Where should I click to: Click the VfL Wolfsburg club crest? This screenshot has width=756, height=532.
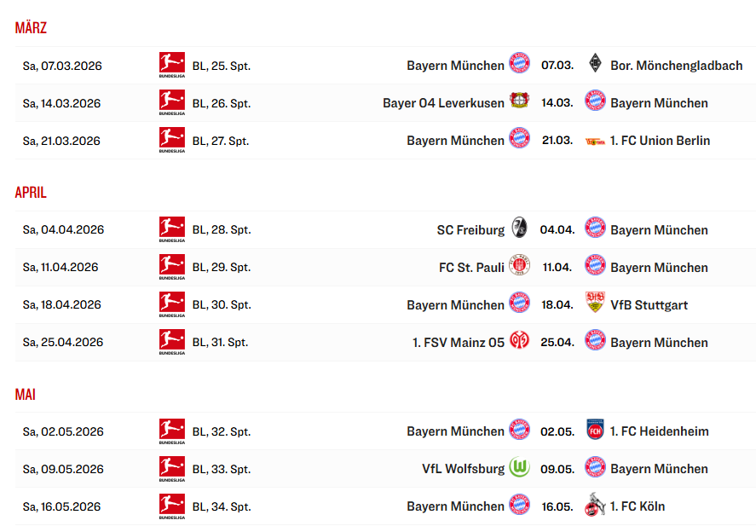(519, 468)
